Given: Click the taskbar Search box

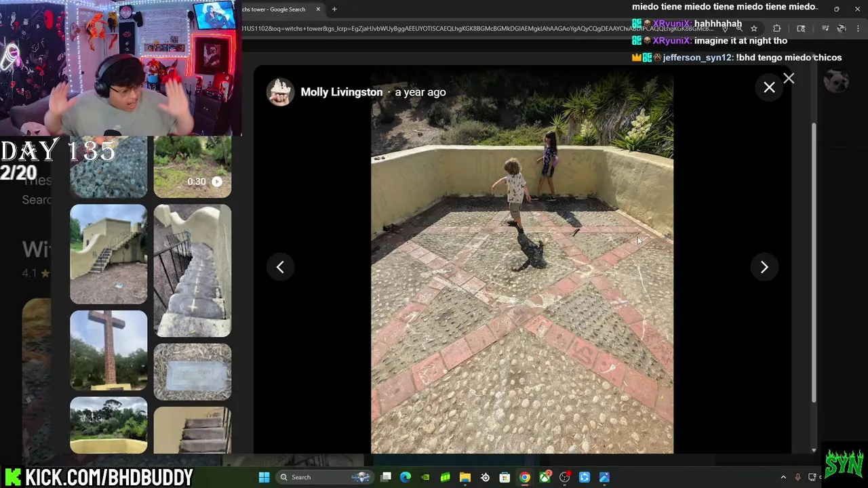Looking at the screenshot, I should 325,477.
